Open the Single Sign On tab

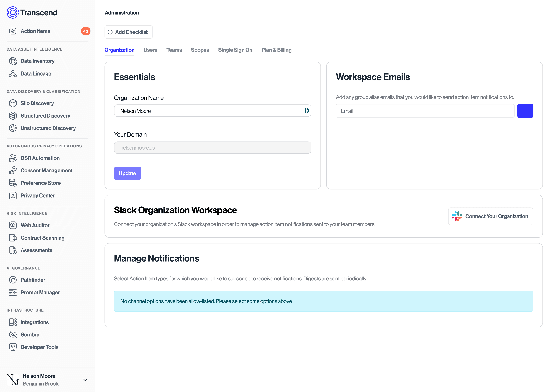235,50
